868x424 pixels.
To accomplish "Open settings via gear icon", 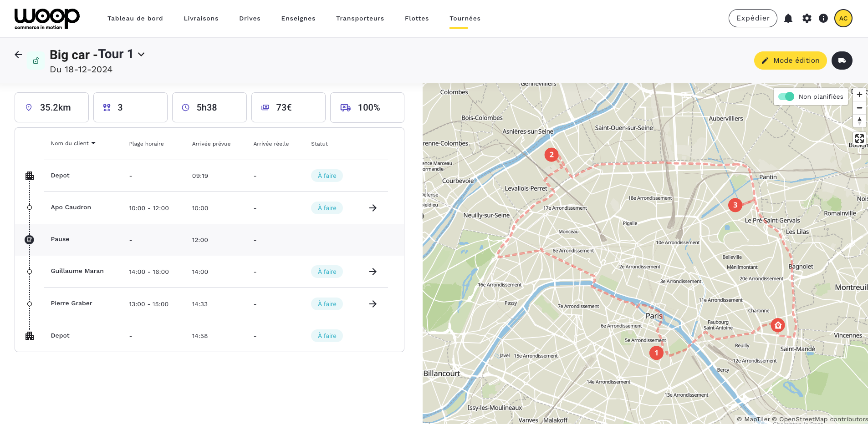I will pos(807,18).
